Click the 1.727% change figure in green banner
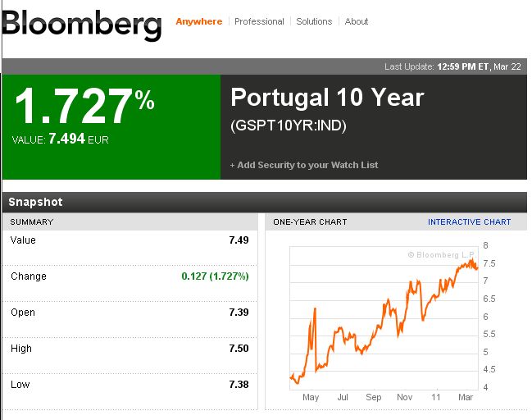This screenshot has width=532, height=420. click(84, 106)
